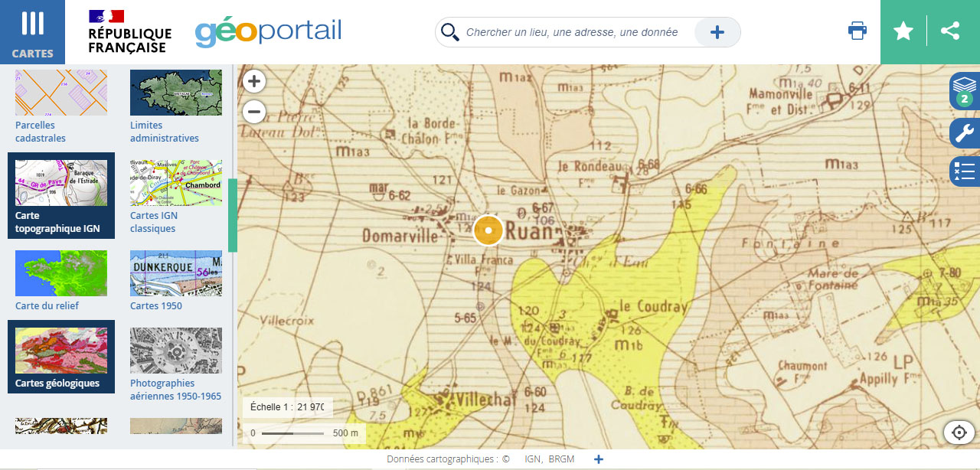980x470 pixels.
Task: Toggle the Cartes géologiques layer
Action: click(61, 357)
